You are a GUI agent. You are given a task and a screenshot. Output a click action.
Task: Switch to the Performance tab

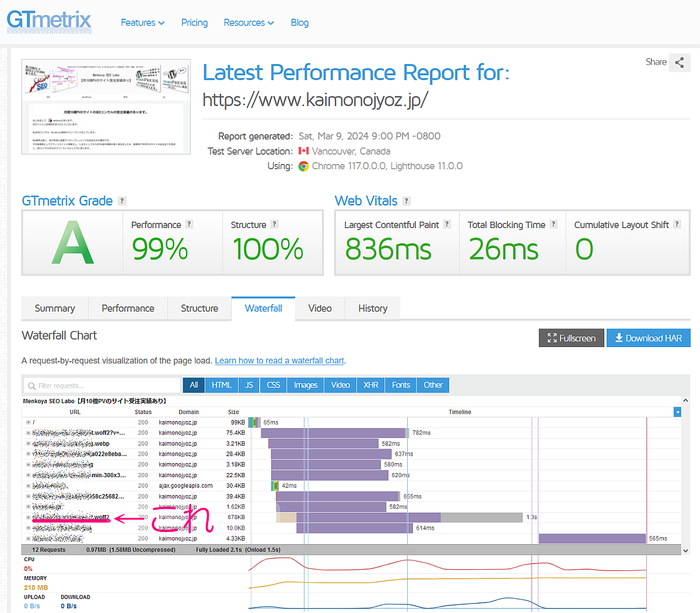128,309
